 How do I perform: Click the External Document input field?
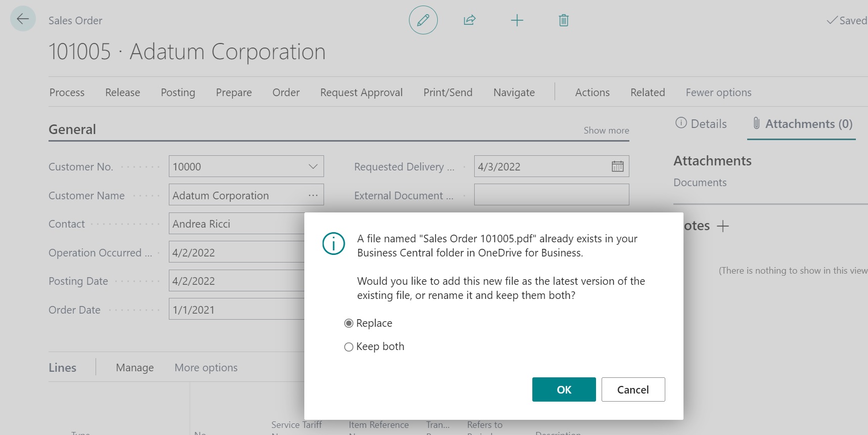pos(551,195)
